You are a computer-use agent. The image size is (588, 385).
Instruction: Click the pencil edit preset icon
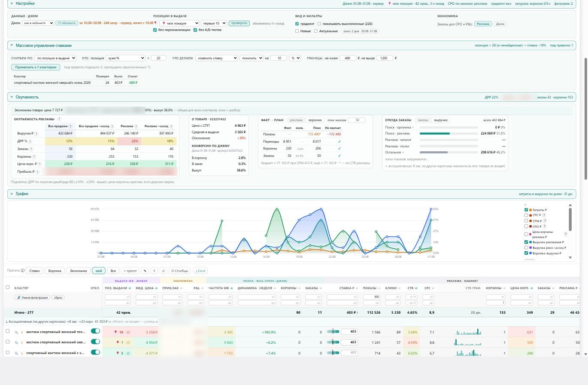point(145,271)
